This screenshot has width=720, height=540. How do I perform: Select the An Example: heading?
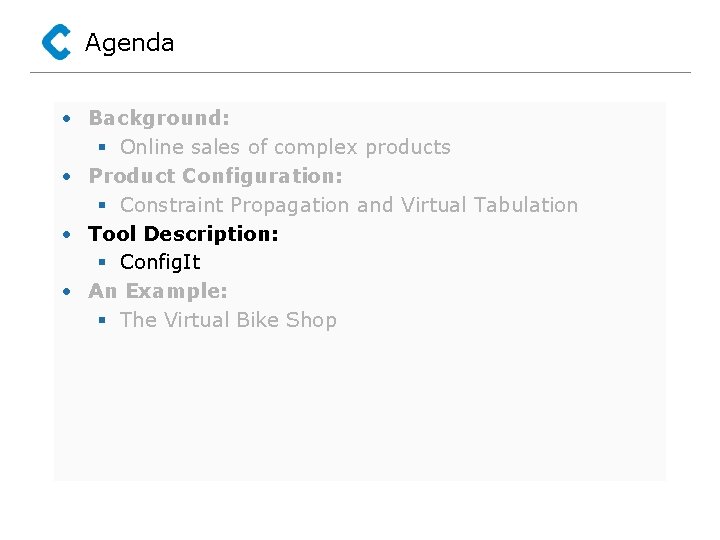[158, 291]
